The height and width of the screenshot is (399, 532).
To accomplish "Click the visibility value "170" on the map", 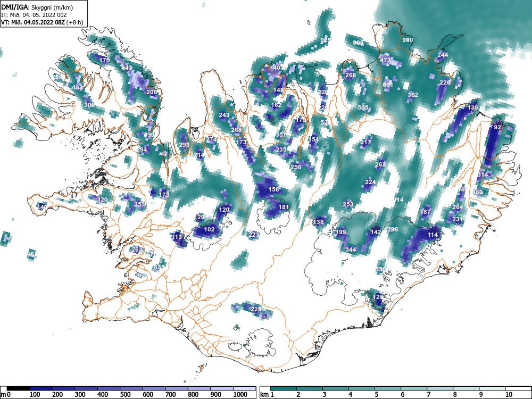I will (104, 60).
